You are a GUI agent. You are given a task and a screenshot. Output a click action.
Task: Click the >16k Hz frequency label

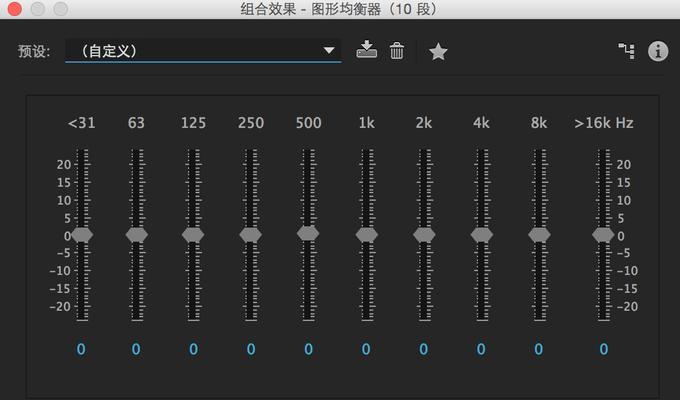coord(604,123)
